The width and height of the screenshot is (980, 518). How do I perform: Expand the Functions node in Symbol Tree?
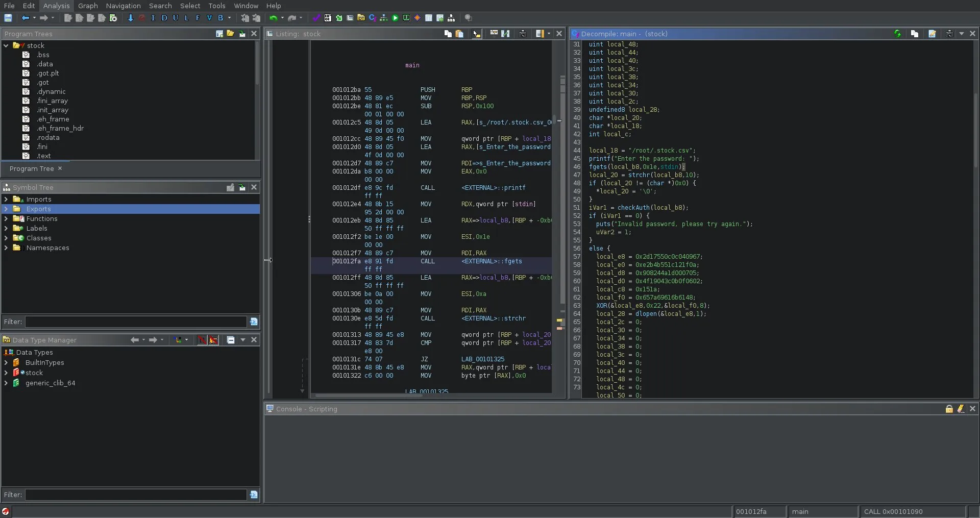[6, 218]
